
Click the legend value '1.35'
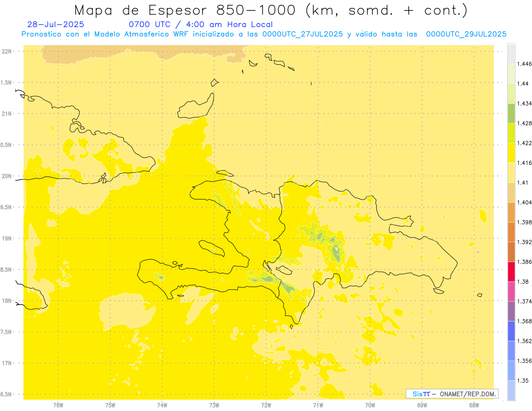(523, 380)
